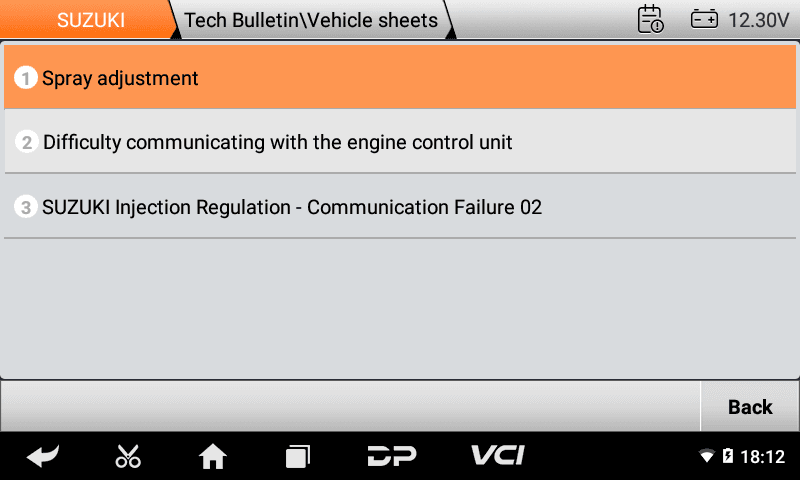Check the car battery voltage icon

(x=704, y=19)
